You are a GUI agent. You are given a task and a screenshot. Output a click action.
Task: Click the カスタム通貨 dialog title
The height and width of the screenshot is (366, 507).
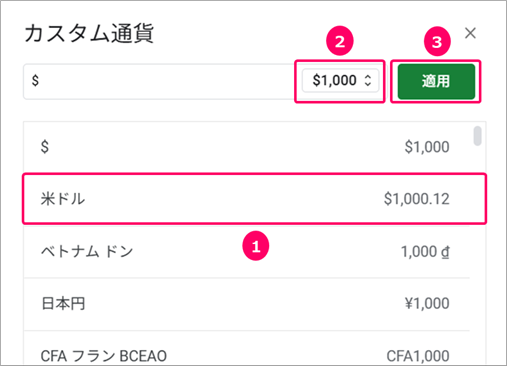coord(89,33)
